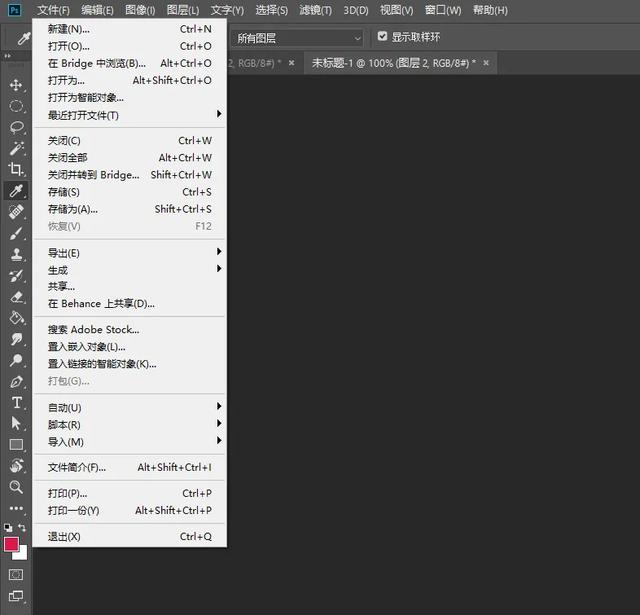Screen dimensions: 640x615
Task: Expand the 脚本(R) submenu
Action: (x=130, y=424)
